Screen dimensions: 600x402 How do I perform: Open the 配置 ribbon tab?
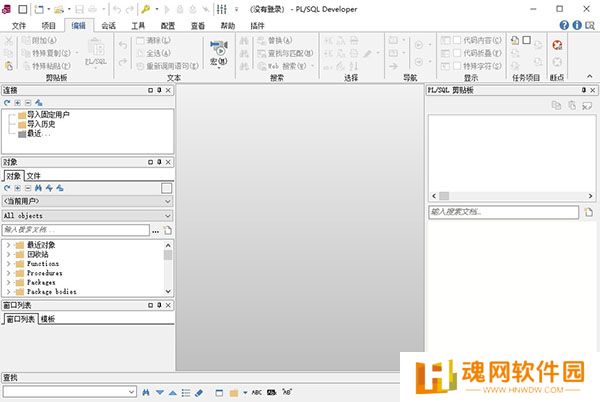pyautogui.click(x=168, y=26)
